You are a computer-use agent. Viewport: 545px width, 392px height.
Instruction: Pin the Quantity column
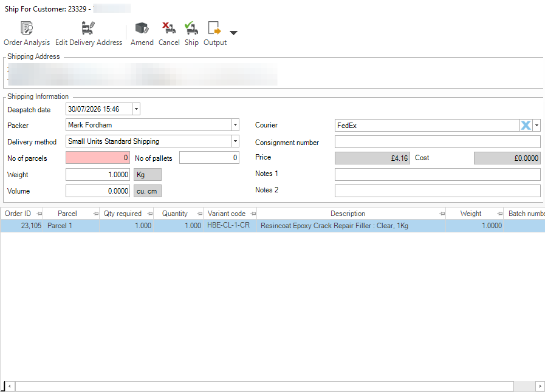tap(199, 214)
